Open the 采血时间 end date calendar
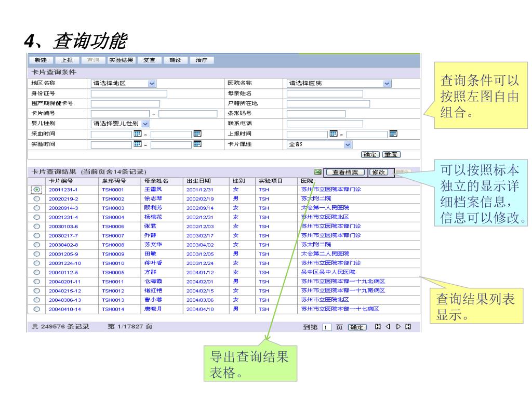 [197, 134]
